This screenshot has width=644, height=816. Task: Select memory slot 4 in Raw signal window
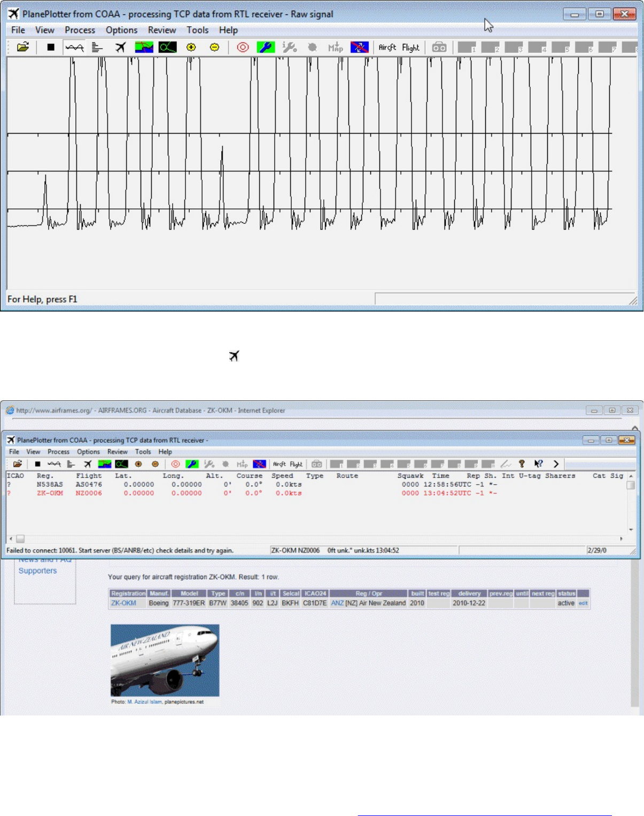point(537,47)
